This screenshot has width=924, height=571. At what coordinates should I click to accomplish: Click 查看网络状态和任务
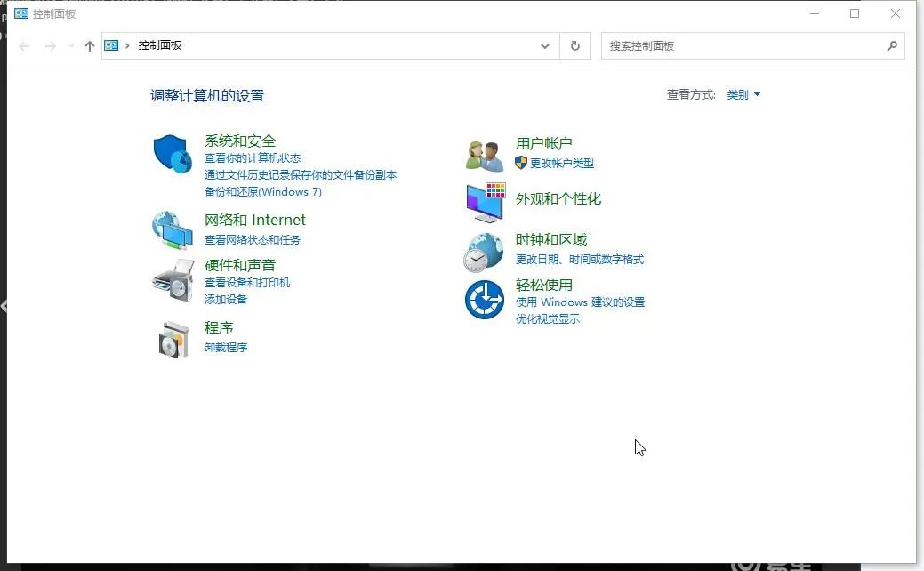coord(255,239)
